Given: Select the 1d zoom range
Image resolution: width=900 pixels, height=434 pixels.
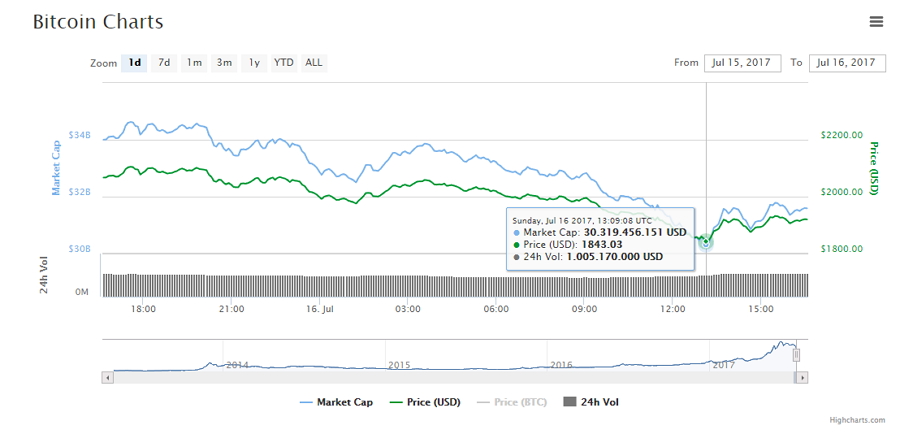Looking at the screenshot, I should click(134, 63).
